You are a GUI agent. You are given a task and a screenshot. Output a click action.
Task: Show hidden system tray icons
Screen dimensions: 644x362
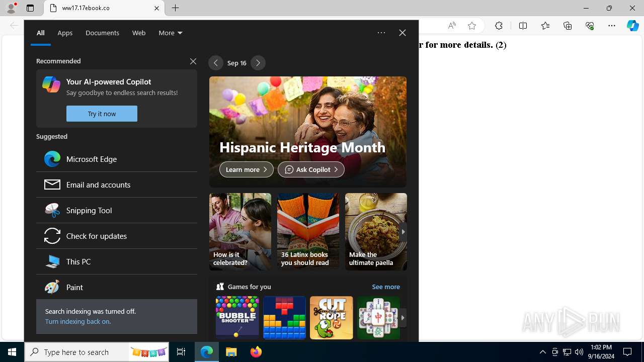(x=543, y=352)
